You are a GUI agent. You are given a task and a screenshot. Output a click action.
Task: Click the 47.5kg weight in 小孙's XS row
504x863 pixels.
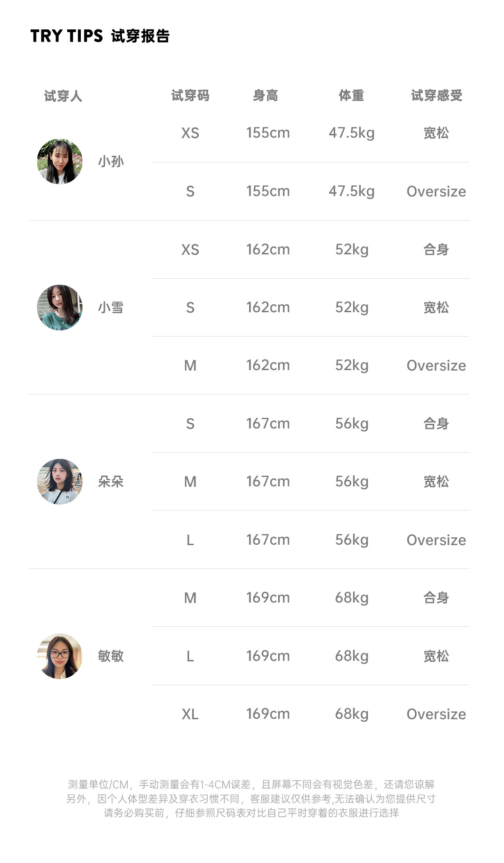pos(351,133)
